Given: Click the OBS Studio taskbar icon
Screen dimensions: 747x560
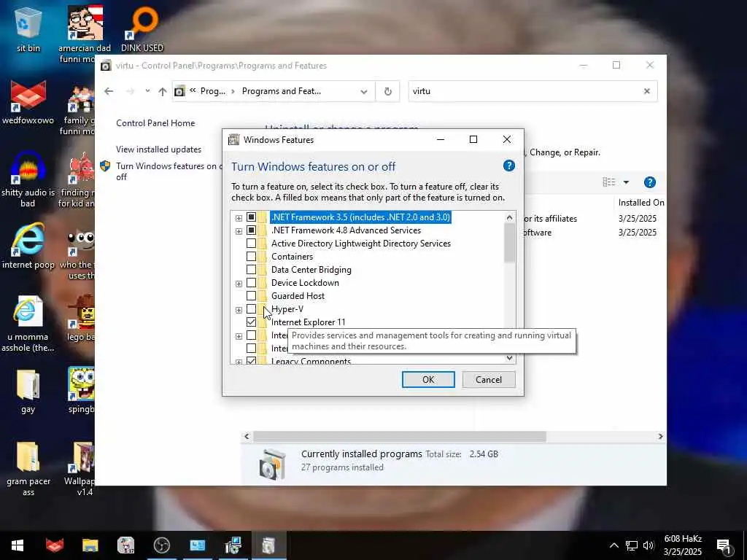Looking at the screenshot, I should pos(162,545).
